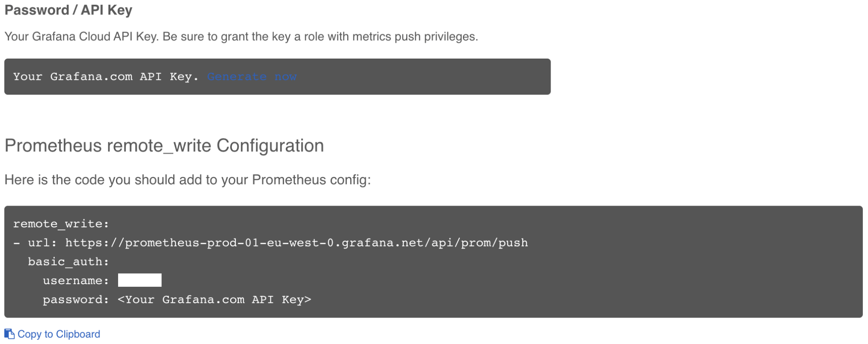Click the prometheus-prod-01-eu-west-0 push URL
The image size is (868, 344).
297,243
